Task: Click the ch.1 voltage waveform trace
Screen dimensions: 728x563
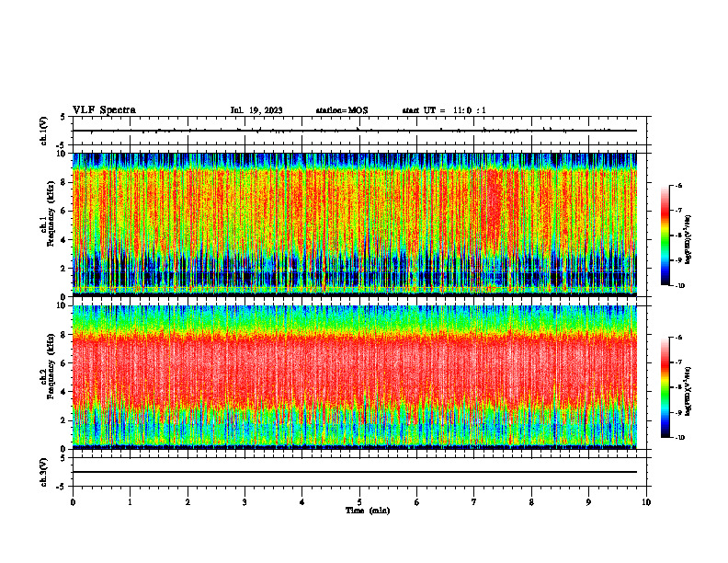Action: click(355, 131)
